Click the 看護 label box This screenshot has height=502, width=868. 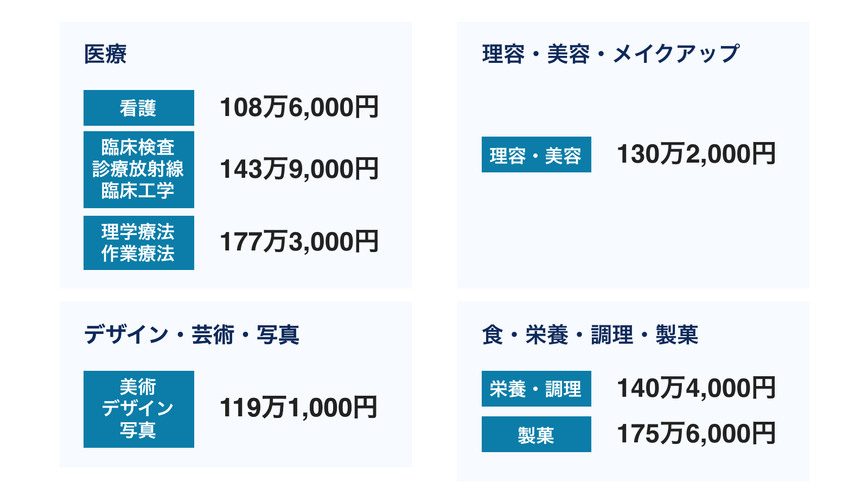click(x=139, y=108)
